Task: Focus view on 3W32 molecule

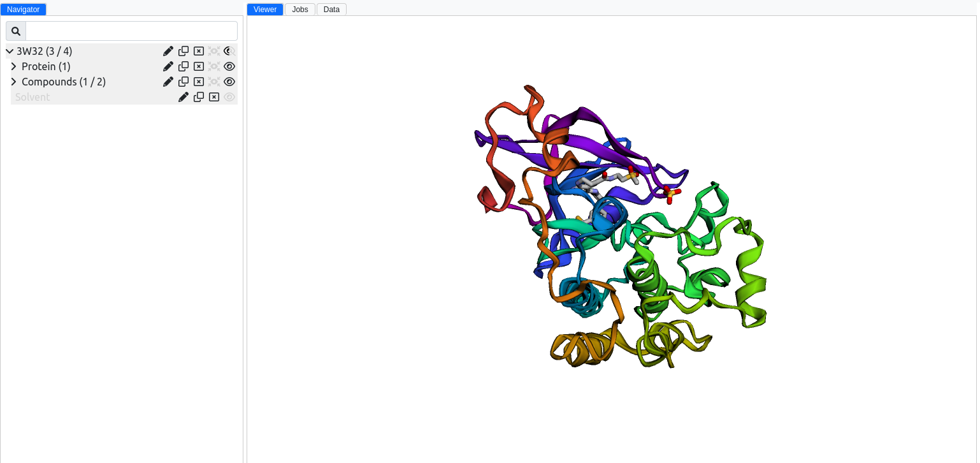Action: tap(214, 51)
